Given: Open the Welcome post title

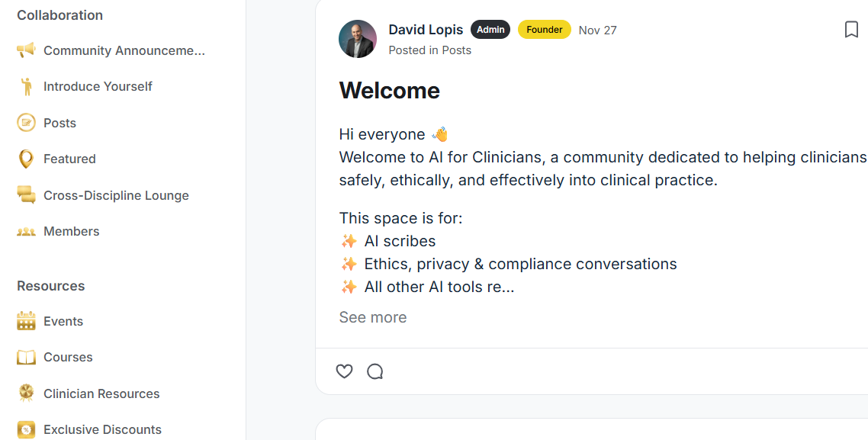Looking at the screenshot, I should [389, 91].
